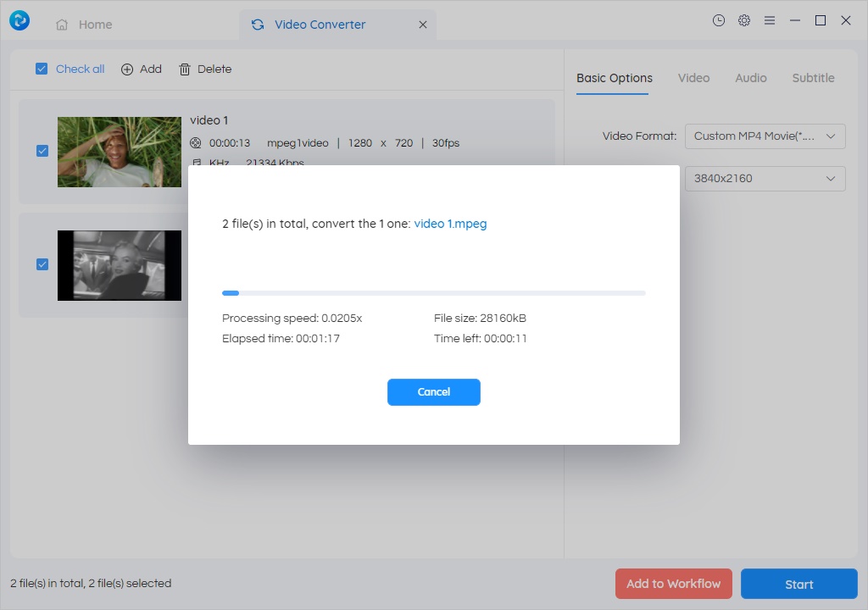Screen dimensions: 868x610
Task: Open the hamburger menu icon
Action: click(x=770, y=20)
